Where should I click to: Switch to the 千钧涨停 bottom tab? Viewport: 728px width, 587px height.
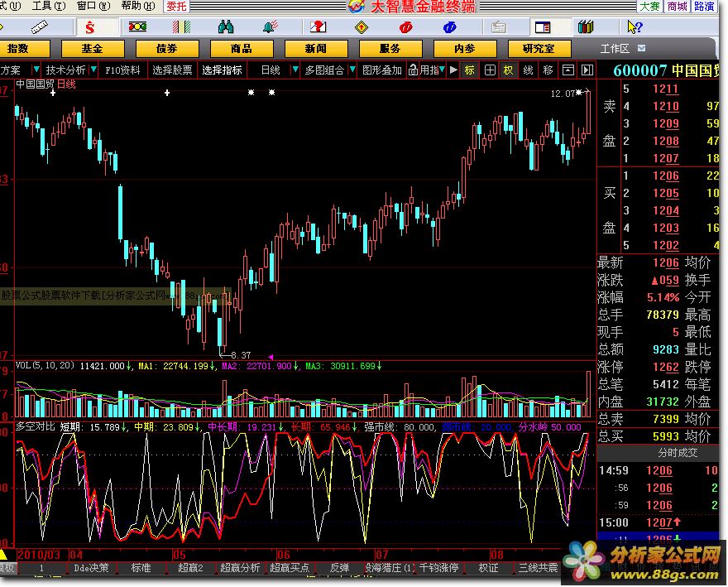438,567
